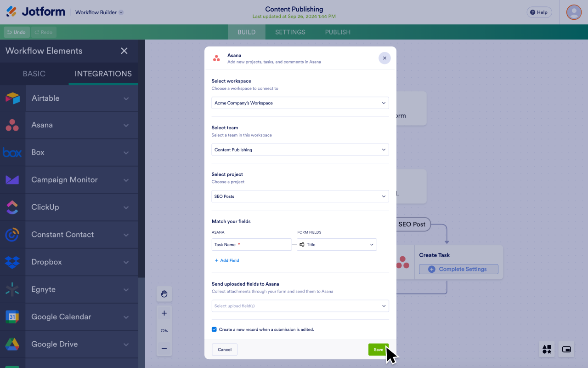Select the hand pan tool

(164, 294)
